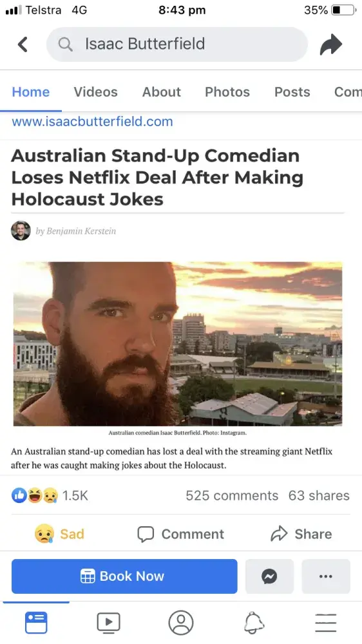
Task: Tap the Comment button
Action: (x=181, y=534)
